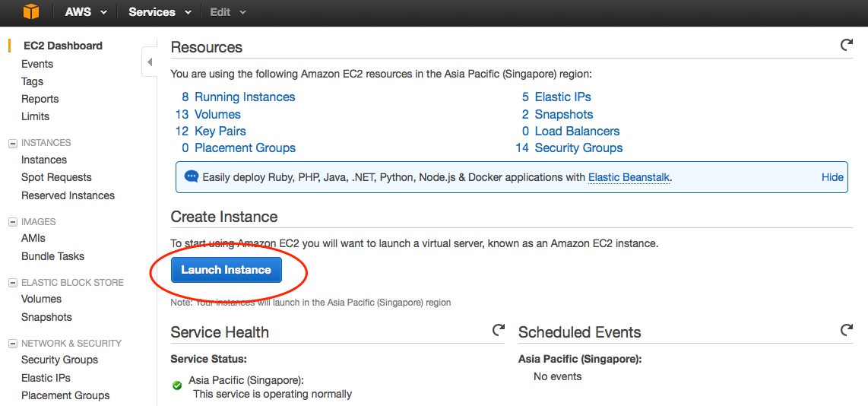Image resolution: width=868 pixels, height=406 pixels.
Task: Open the AWS dropdown menu
Action: tap(85, 12)
